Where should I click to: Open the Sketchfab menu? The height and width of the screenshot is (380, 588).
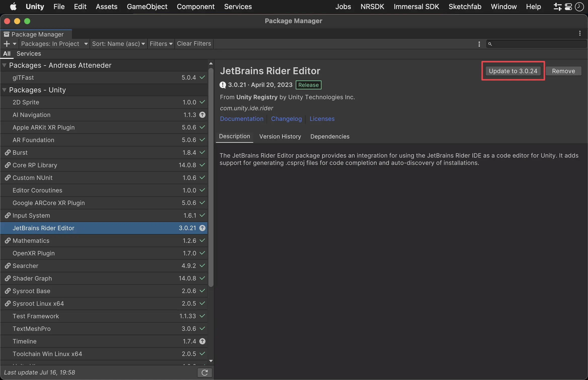click(x=465, y=7)
